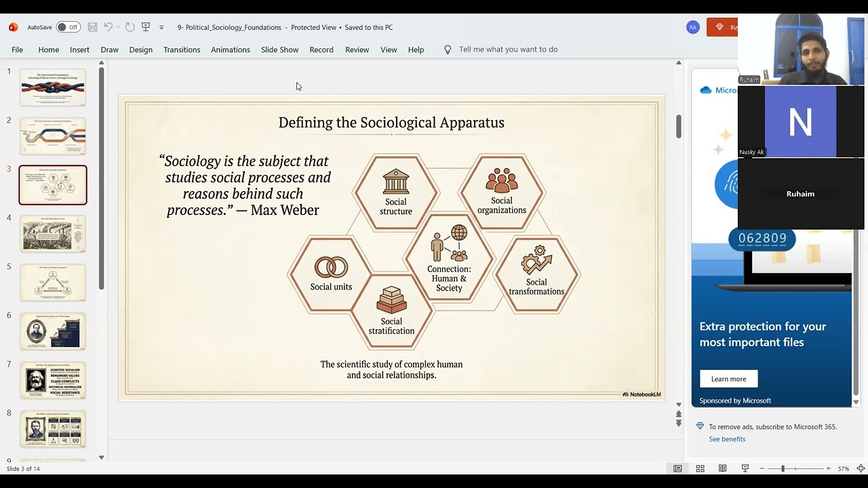Click Previous Slide double-arrow button
This screenshot has width=868, height=488.
678,413
